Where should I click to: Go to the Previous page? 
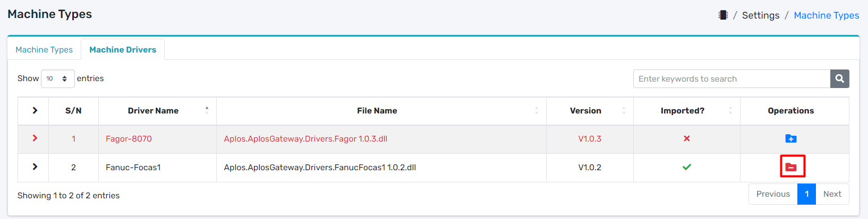tap(773, 194)
